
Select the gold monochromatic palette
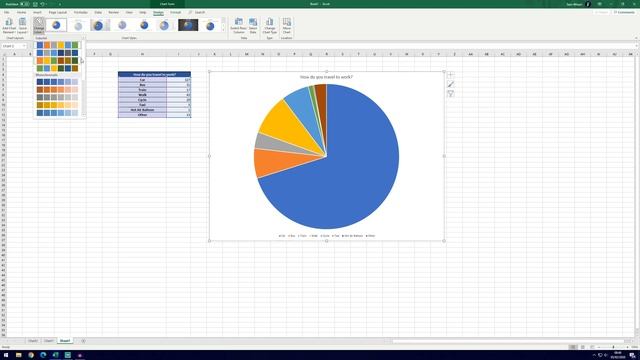click(x=57, y=105)
